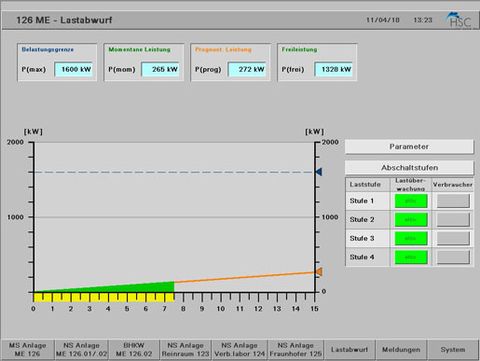Toggle Stufe 3 Lastüberwachung green indicator
This screenshot has height=361, width=480.
(411, 238)
